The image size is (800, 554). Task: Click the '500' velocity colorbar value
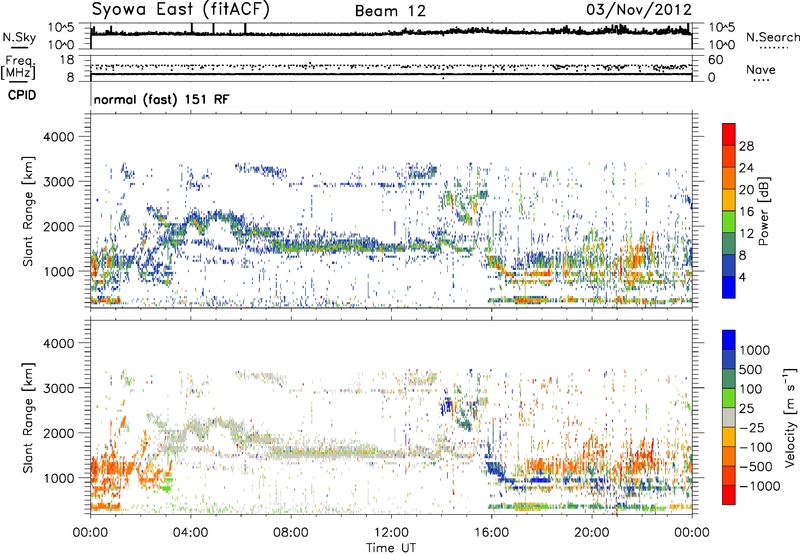pyautogui.click(x=751, y=370)
